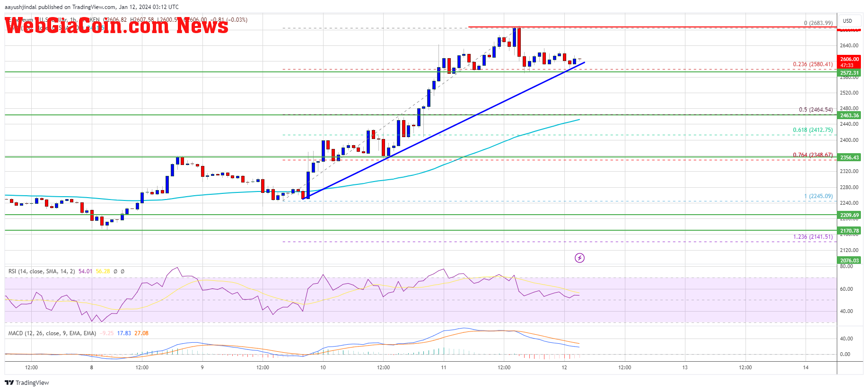Image resolution: width=868 pixels, height=391 pixels.
Task: Click the MACD (12, 26, close, 9, EMA, EMA) title
Action: pyautogui.click(x=52, y=333)
